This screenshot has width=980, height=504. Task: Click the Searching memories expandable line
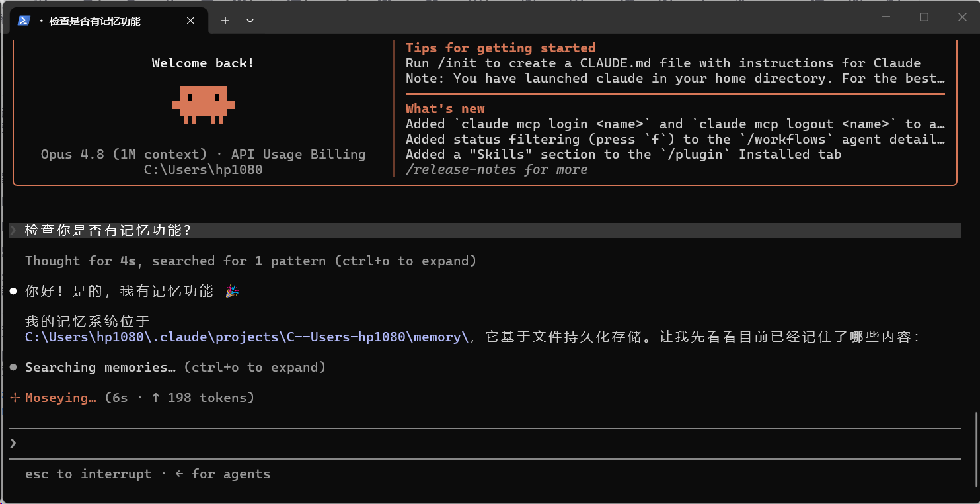(x=175, y=367)
